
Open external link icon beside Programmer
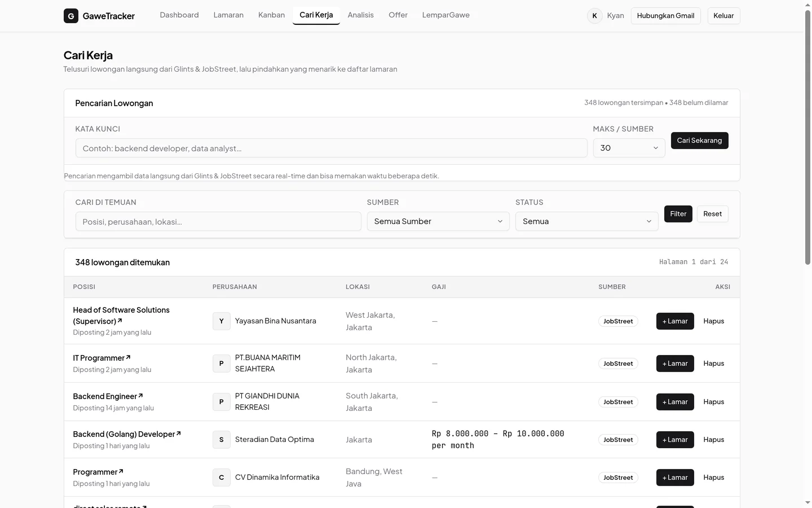coord(121,471)
